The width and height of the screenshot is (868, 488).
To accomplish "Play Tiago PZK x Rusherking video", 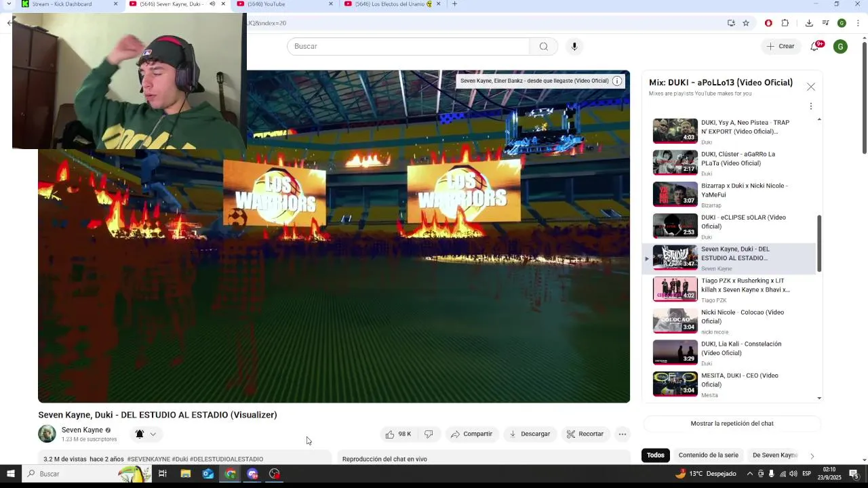I will click(675, 289).
